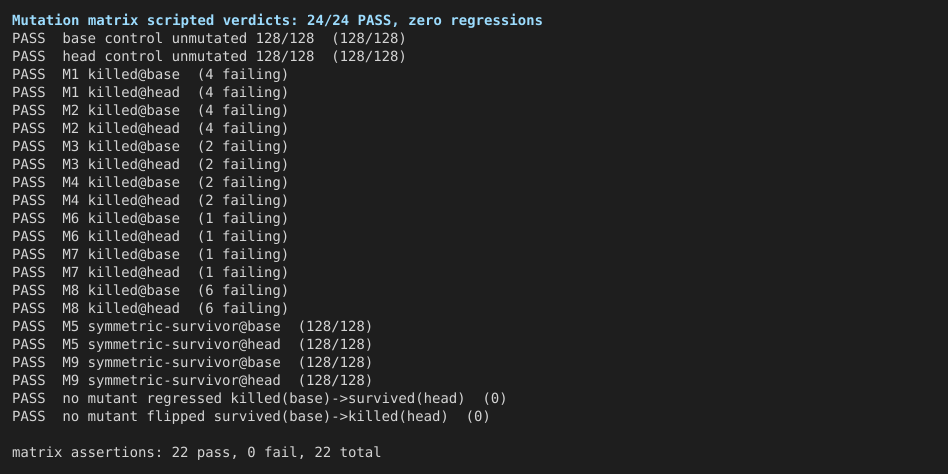
Task: Click the M1 killed@head result line
Action: pos(150,93)
